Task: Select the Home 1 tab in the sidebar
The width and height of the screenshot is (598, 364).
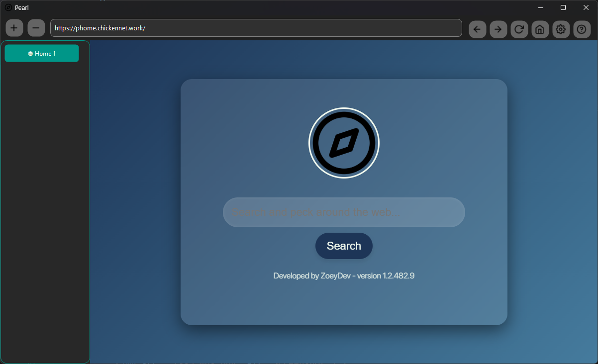Action: [41, 53]
